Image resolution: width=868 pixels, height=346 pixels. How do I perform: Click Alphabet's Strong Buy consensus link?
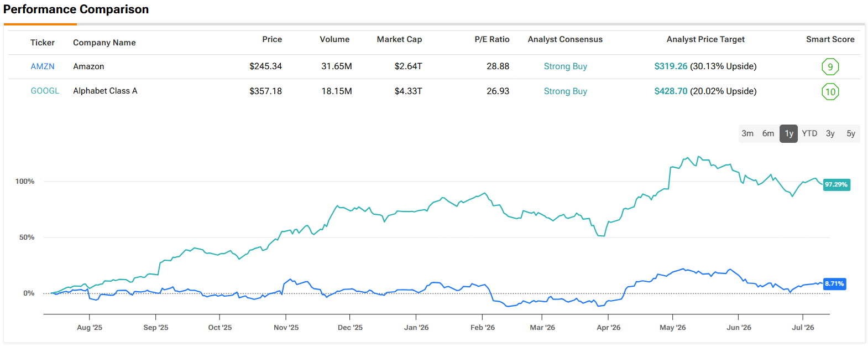[x=566, y=91]
